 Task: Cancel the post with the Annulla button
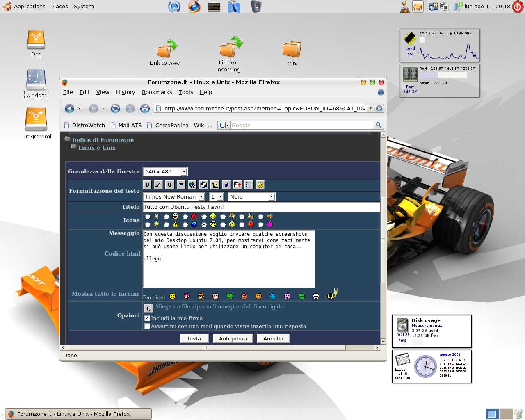point(273,338)
